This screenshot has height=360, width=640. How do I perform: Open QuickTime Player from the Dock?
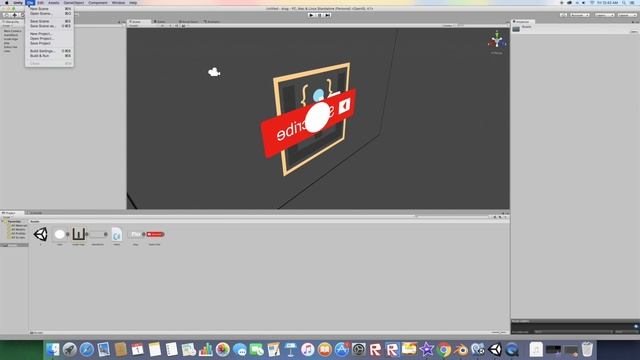pos(512,349)
